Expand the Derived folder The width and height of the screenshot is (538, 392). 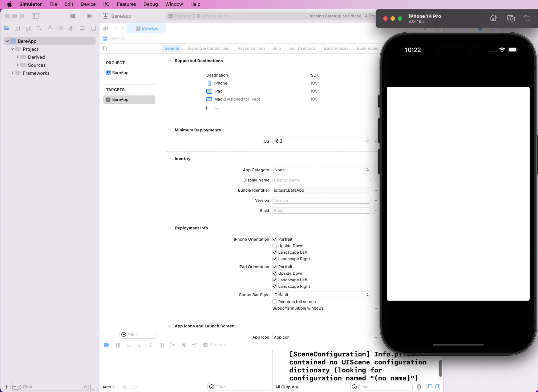pos(17,57)
